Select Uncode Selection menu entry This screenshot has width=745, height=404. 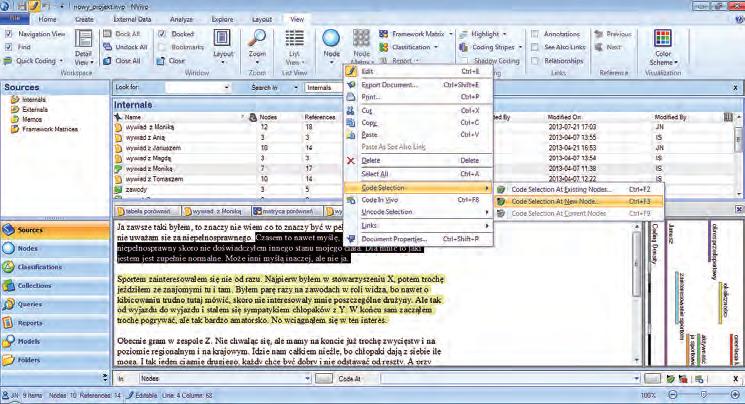click(x=419, y=212)
